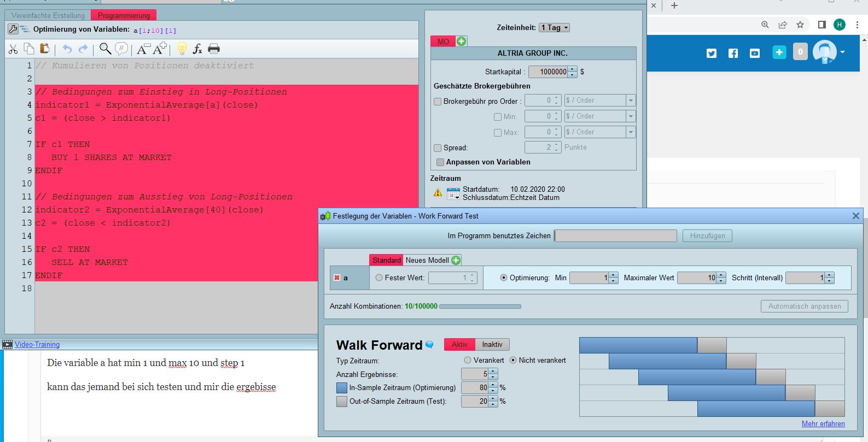Open search with the magnifier icon
868x442 pixels.
click(x=106, y=49)
